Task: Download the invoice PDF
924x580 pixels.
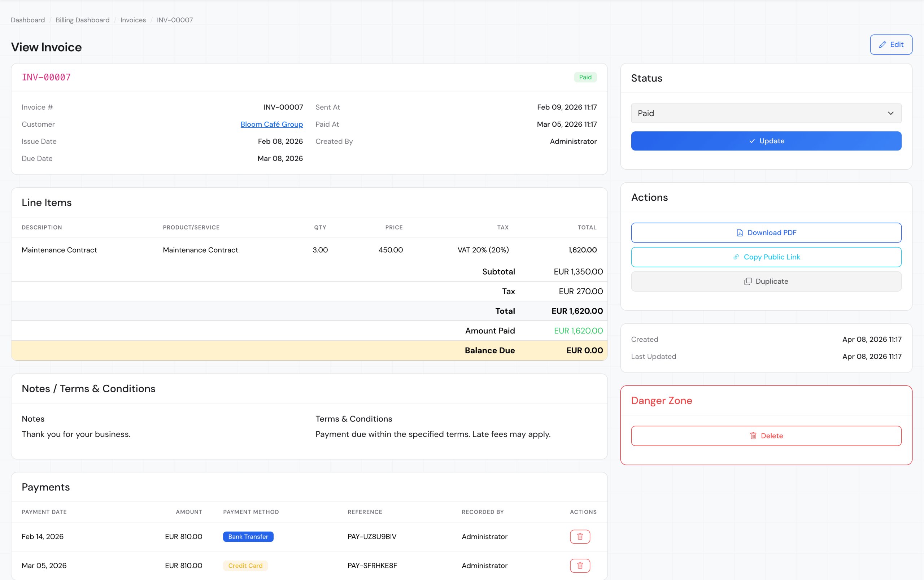Action: (766, 232)
